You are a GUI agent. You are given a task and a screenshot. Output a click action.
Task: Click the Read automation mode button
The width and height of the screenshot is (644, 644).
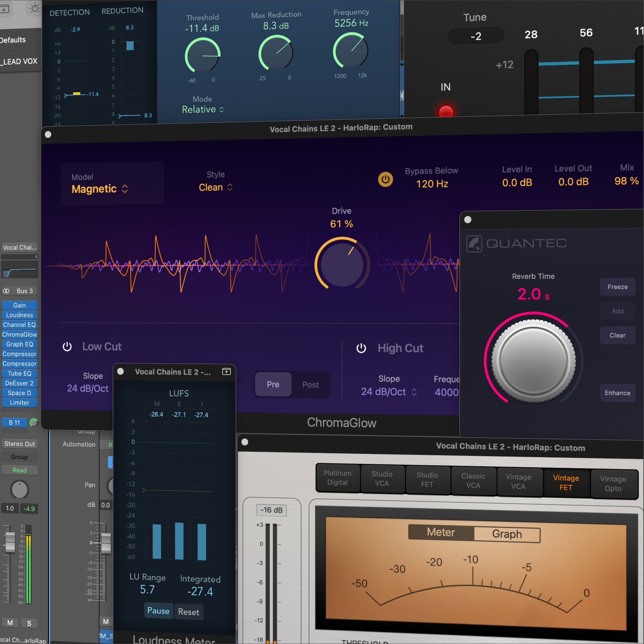[x=19, y=470]
